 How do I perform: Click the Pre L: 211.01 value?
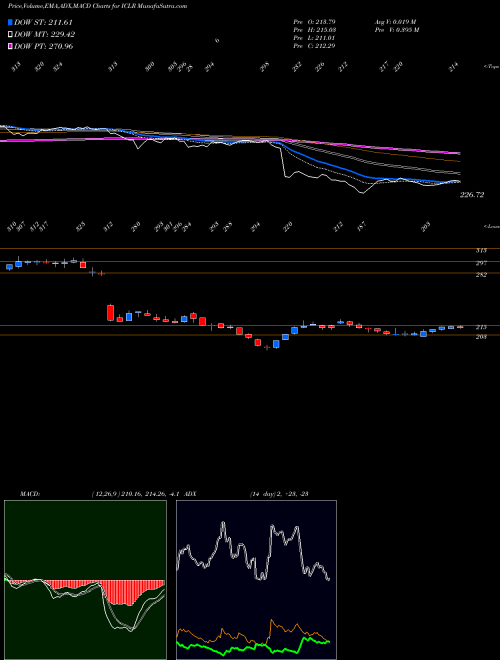point(314,38)
